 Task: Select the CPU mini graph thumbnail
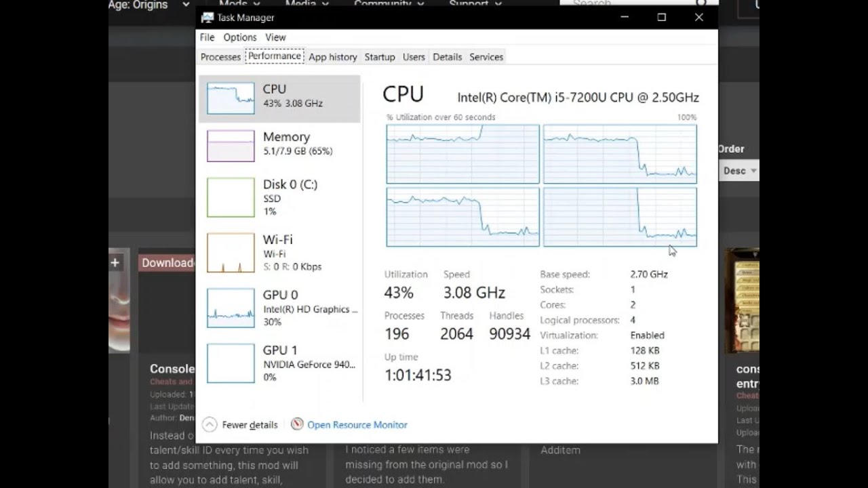coord(231,98)
